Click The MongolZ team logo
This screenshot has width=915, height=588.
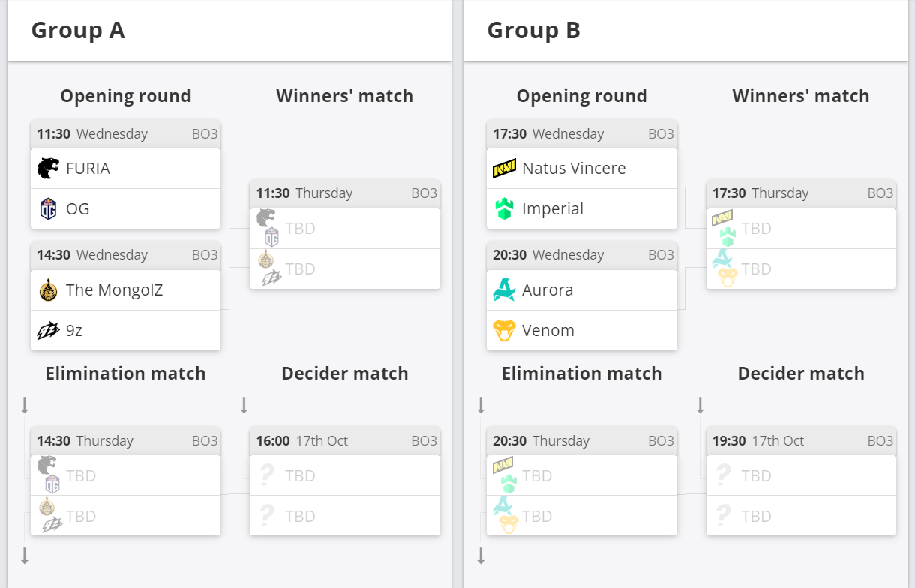point(49,290)
